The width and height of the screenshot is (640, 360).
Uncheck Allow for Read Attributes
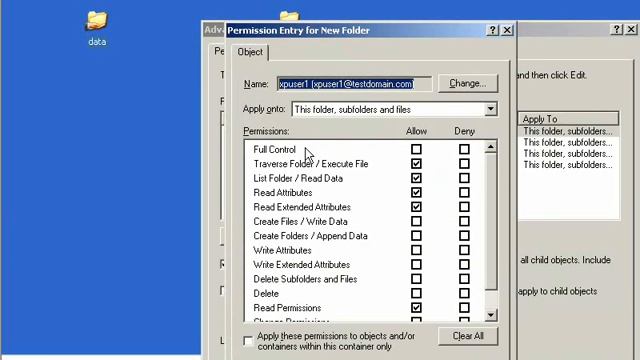click(416, 192)
